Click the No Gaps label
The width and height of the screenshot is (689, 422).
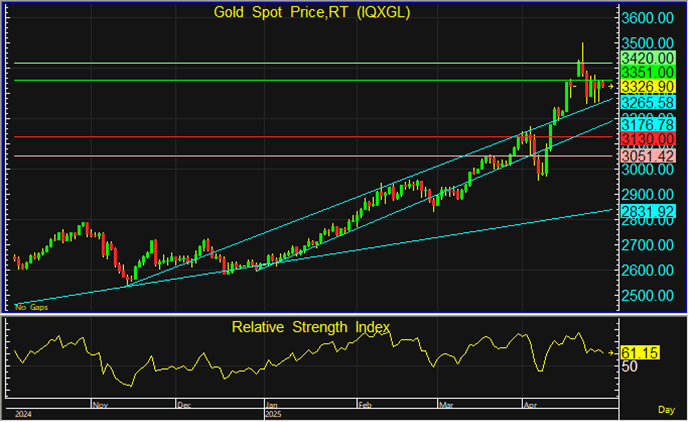point(31,307)
